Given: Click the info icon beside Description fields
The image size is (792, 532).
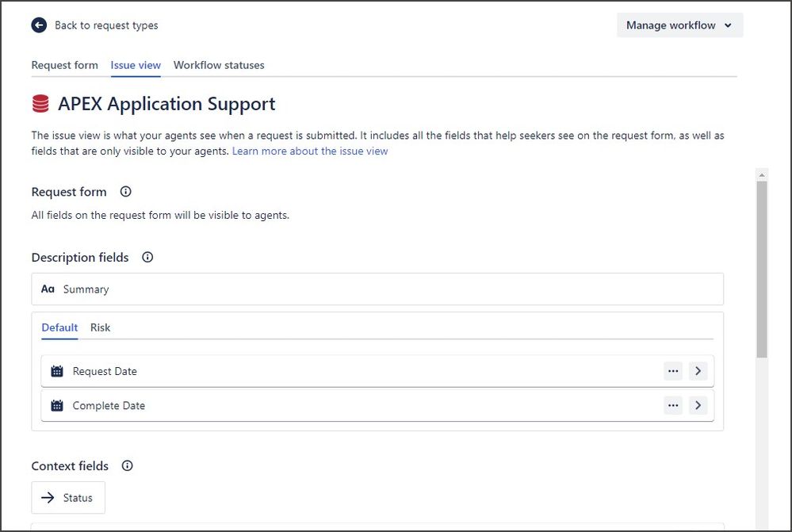Looking at the screenshot, I should coord(147,256).
